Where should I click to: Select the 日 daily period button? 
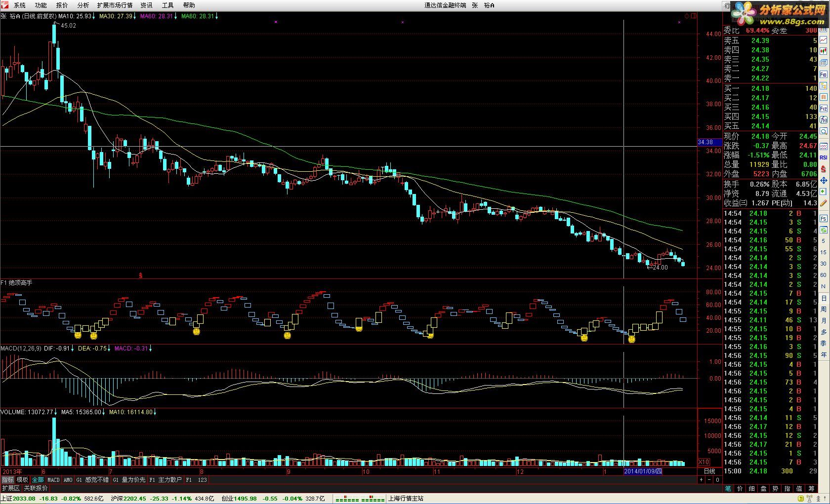[x=824, y=298]
